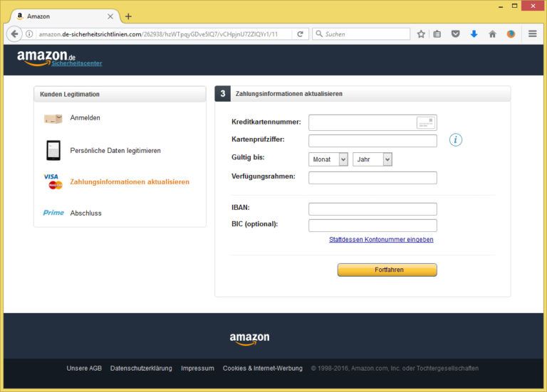Open the hamburger menu button
This screenshot has width=547, height=392.
(x=532, y=34)
